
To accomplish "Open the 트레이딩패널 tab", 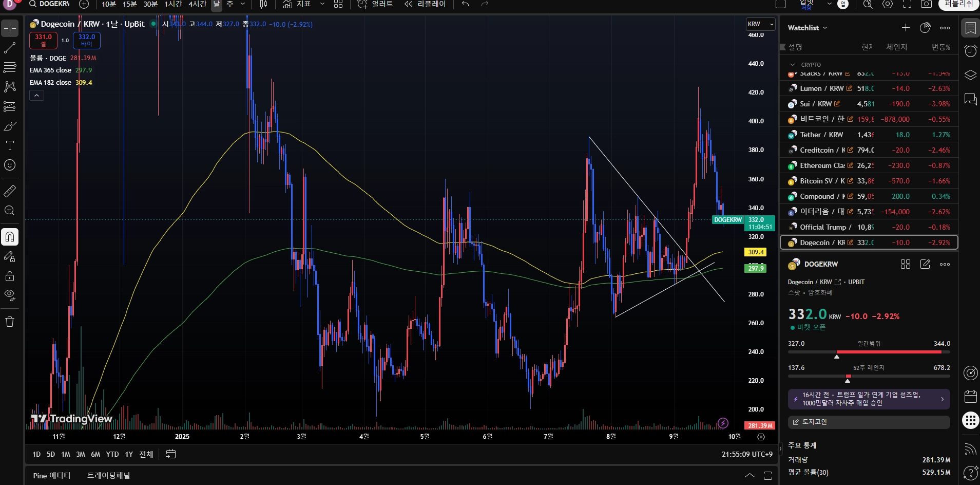I will coord(109,476).
